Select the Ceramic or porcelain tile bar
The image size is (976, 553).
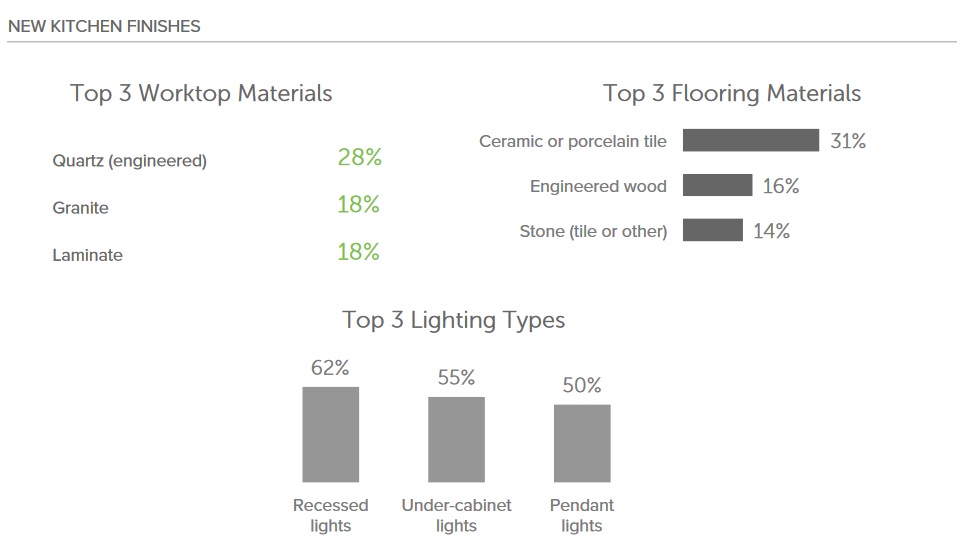click(751, 140)
